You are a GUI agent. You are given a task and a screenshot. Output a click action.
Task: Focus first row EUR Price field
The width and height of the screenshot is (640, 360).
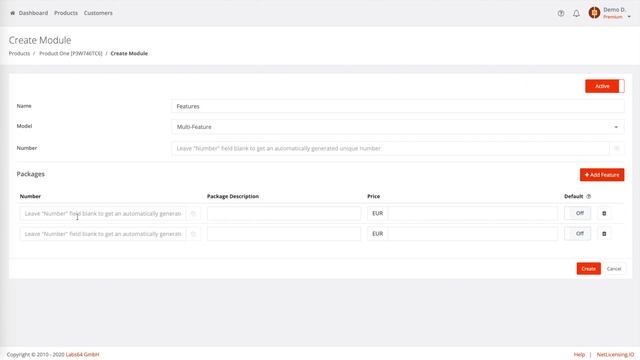pyautogui.click(x=473, y=213)
